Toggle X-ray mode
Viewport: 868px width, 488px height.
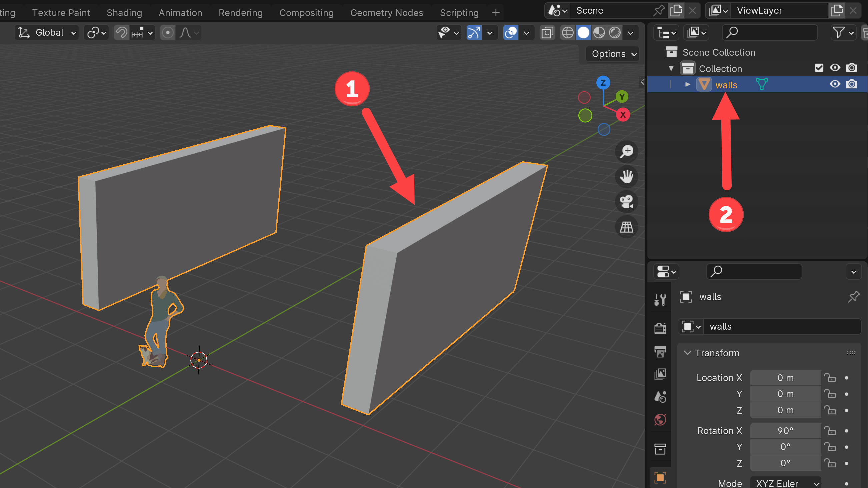(547, 33)
